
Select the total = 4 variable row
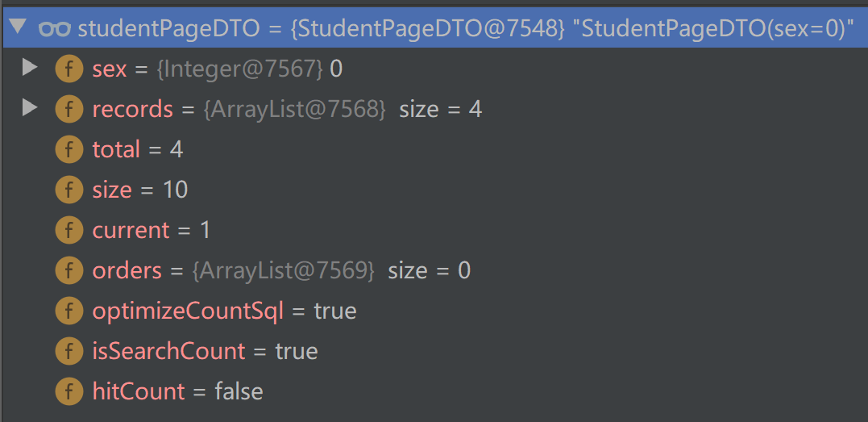434,150
